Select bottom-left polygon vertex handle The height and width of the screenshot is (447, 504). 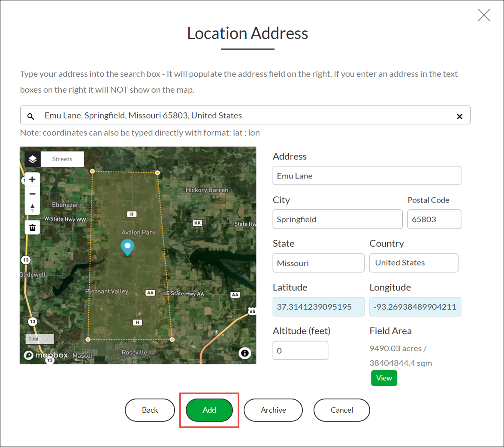click(x=88, y=339)
